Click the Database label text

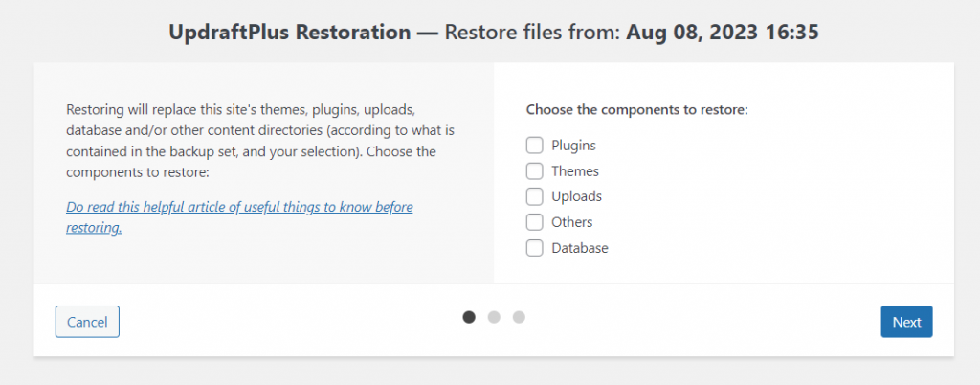[579, 248]
